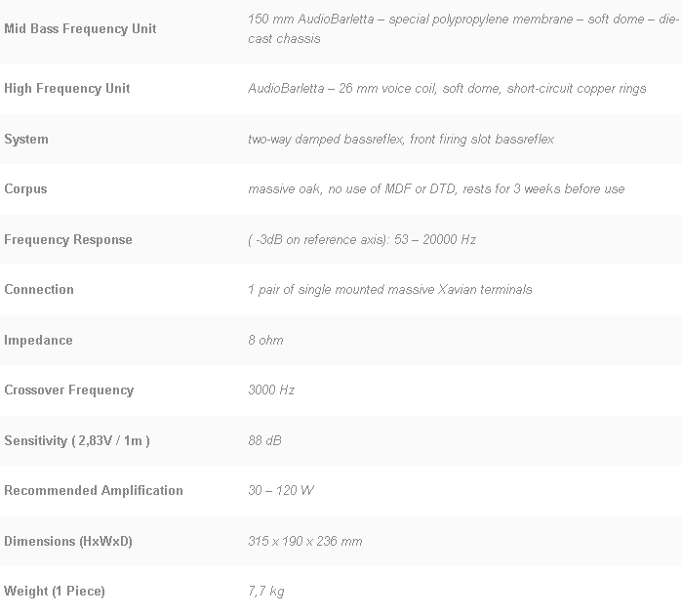Select the Crossover Frequency label
The width and height of the screenshot is (682, 616).
[x=68, y=390]
